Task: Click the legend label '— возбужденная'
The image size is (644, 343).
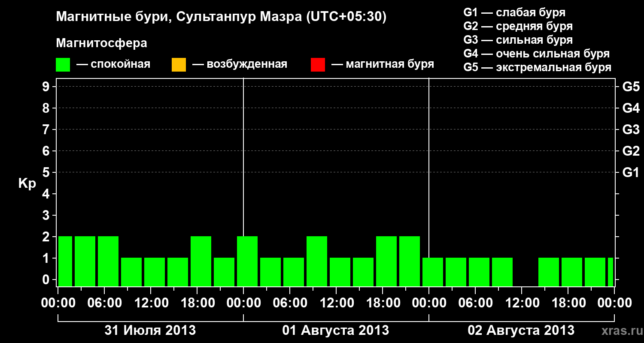Action: click(240, 64)
